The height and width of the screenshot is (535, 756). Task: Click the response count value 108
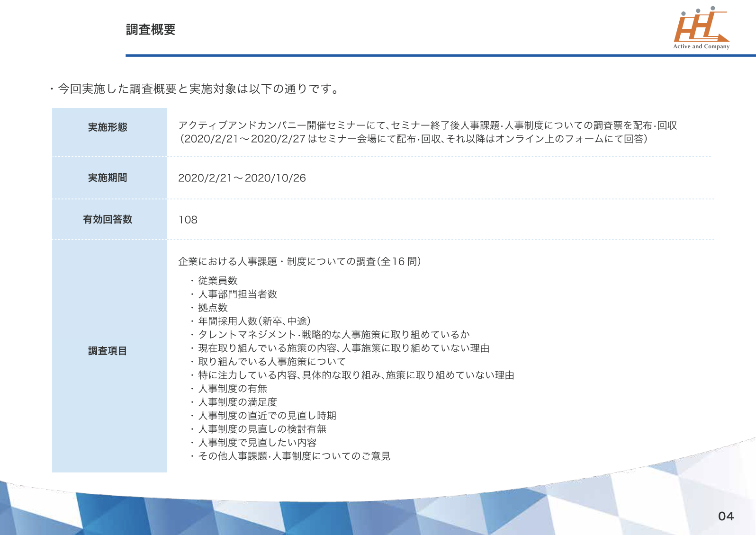[188, 220]
